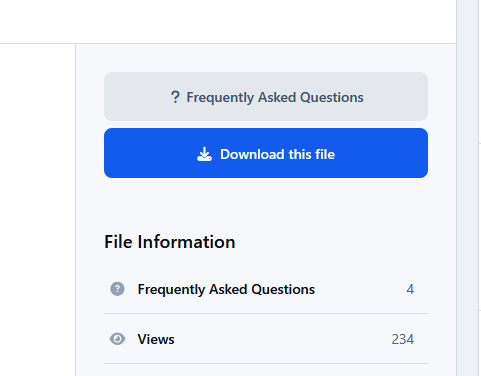Select the FAQ count number 4

click(x=410, y=289)
